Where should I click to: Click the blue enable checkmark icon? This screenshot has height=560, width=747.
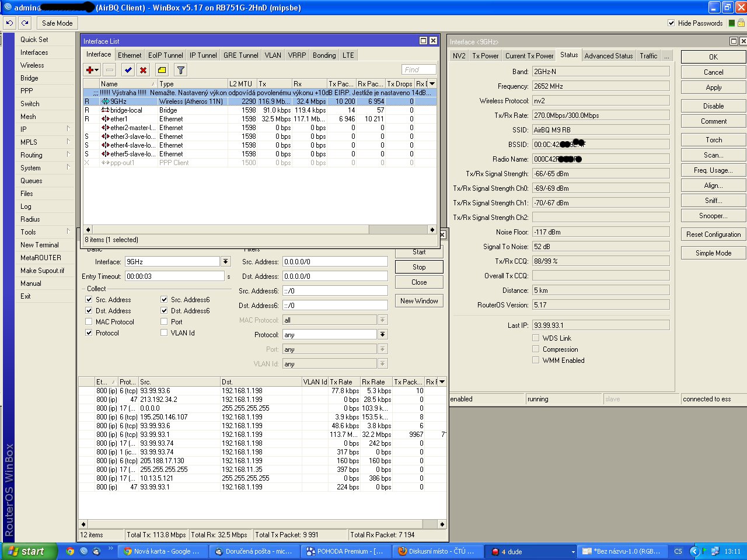tap(127, 69)
